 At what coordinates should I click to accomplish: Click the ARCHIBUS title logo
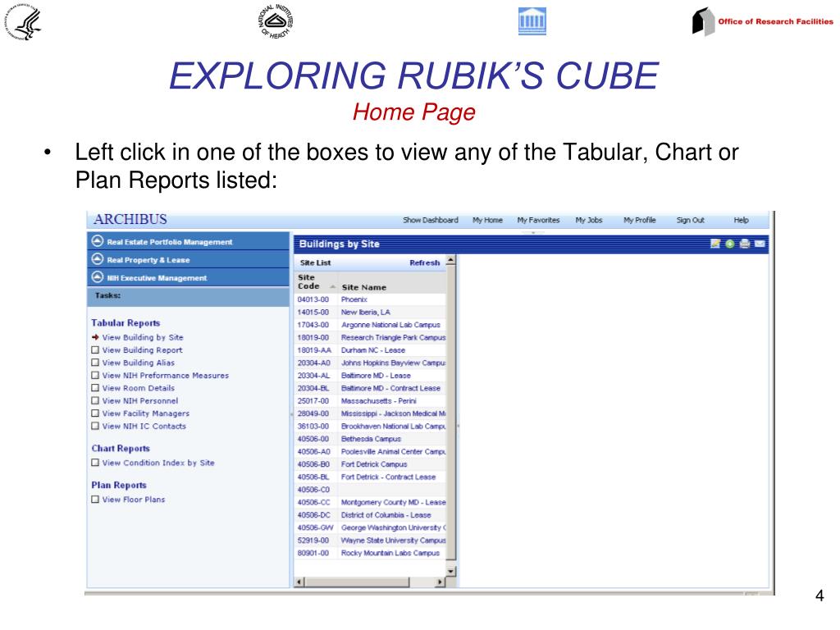130,219
